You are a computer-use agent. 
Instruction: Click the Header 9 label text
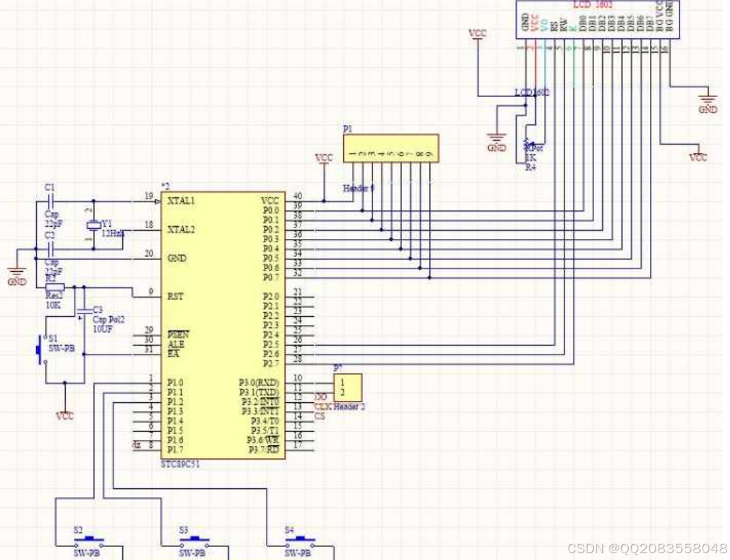point(359,188)
